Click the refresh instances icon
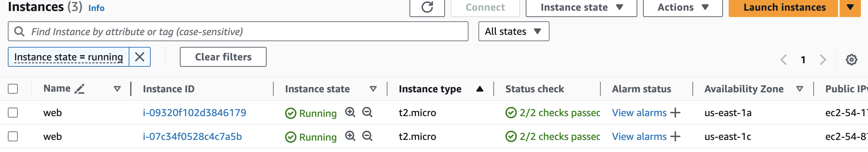Screen dimensions: 868x152 click(x=427, y=7)
